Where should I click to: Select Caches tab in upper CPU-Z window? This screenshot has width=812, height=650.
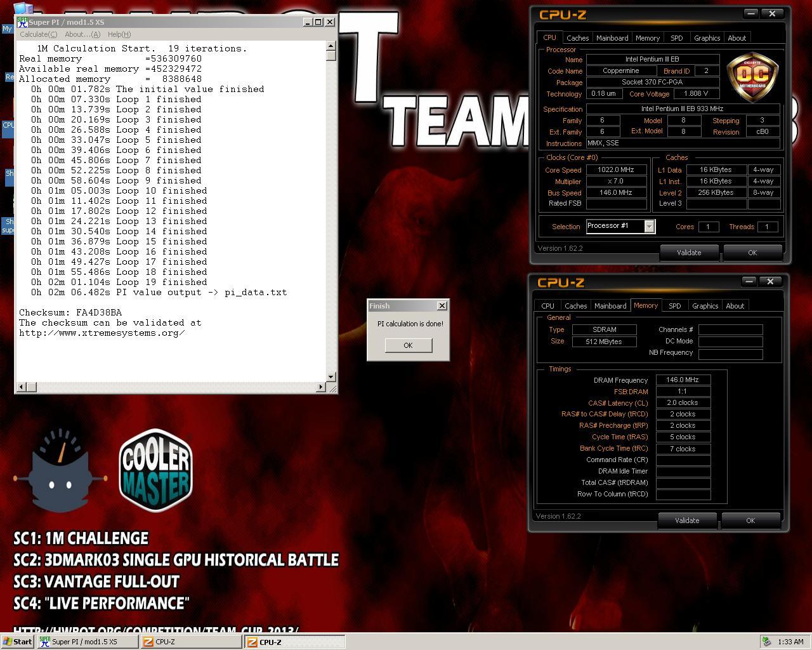coord(577,38)
